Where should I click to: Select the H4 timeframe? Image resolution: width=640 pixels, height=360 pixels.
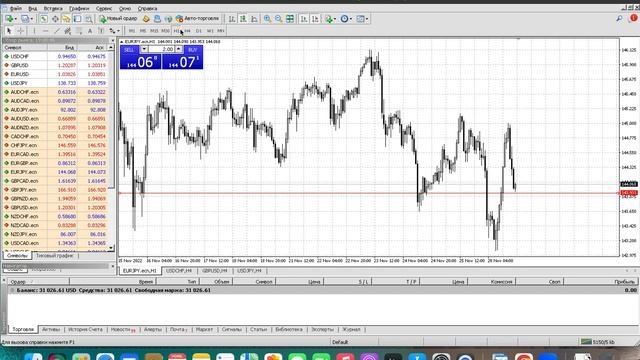pyautogui.click(x=187, y=31)
